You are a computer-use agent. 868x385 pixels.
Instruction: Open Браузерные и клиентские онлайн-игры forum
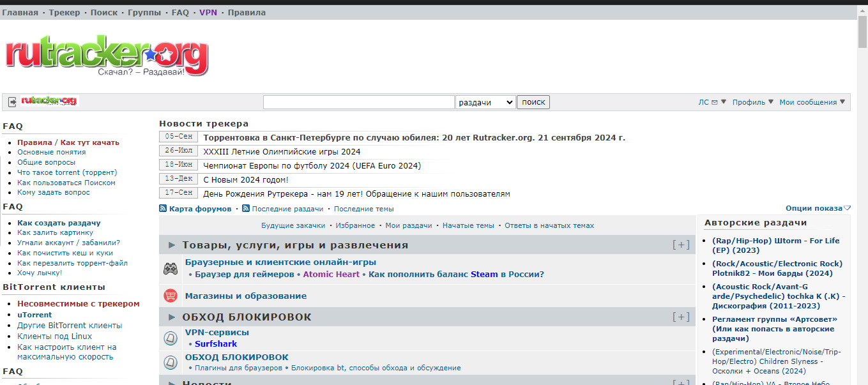click(x=280, y=262)
